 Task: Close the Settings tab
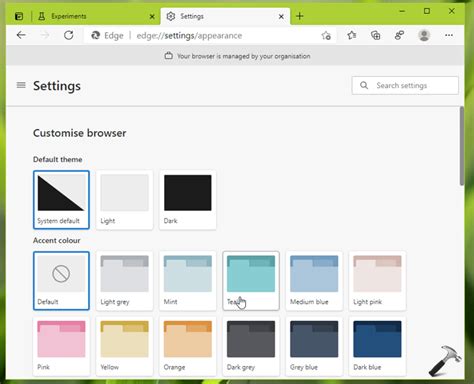click(x=281, y=16)
